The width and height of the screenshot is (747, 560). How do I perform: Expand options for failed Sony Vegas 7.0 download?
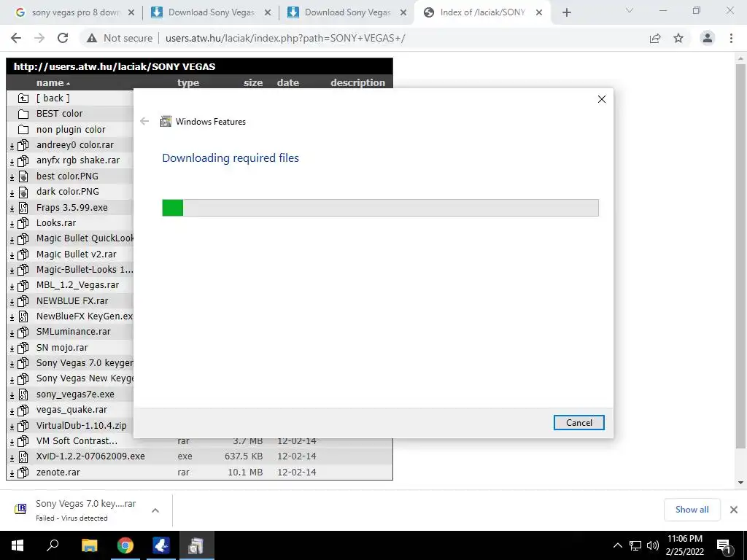pyautogui.click(x=155, y=510)
